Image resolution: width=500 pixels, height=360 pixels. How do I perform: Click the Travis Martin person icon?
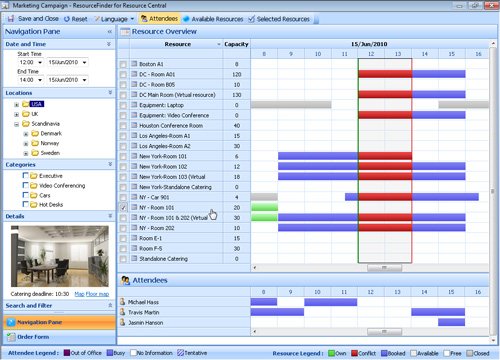(x=122, y=312)
